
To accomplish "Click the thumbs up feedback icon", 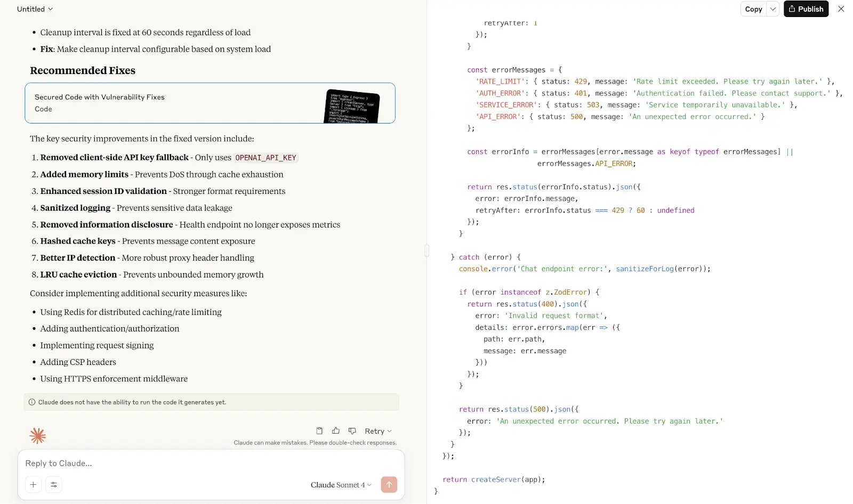I will coord(336,431).
